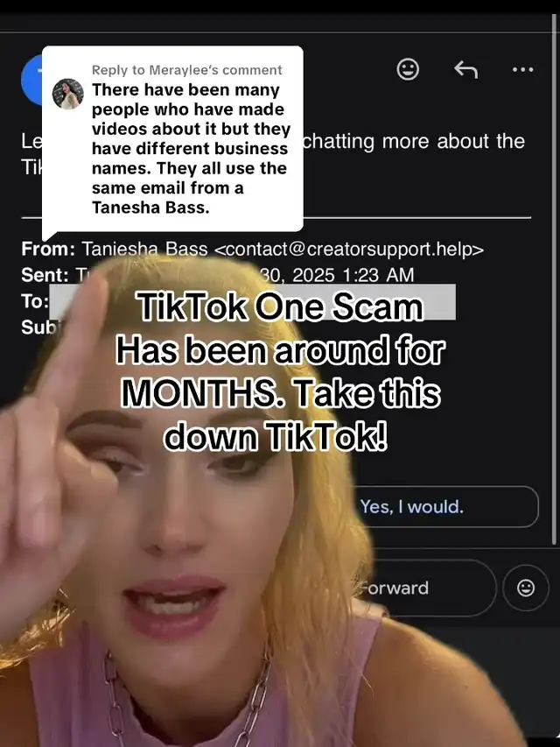The image size is (560, 747).
Task: Click the grayed-out redacted To field
Action: tap(252, 301)
